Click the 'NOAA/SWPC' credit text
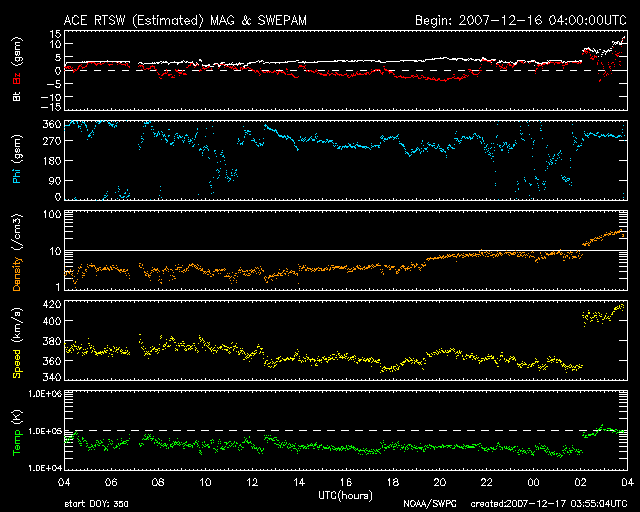The height and width of the screenshot is (512, 640). [427, 504]
